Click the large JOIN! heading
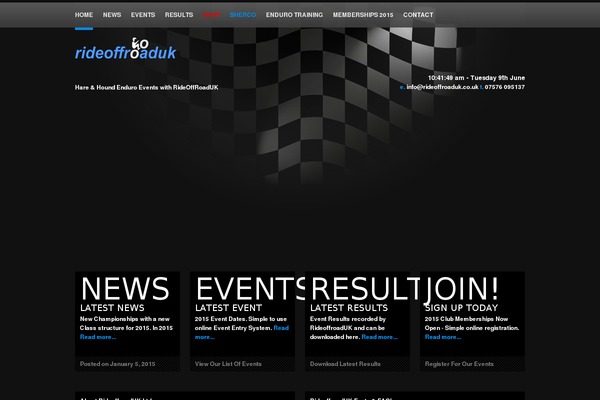The width and height of the screenshot is (600, 400). pos(462,288)
